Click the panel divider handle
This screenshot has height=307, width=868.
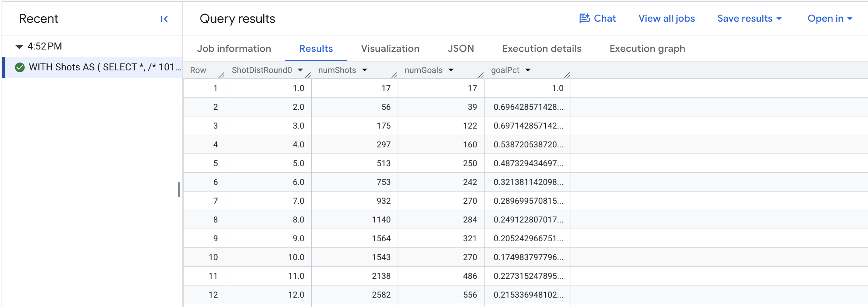(179, 190)
